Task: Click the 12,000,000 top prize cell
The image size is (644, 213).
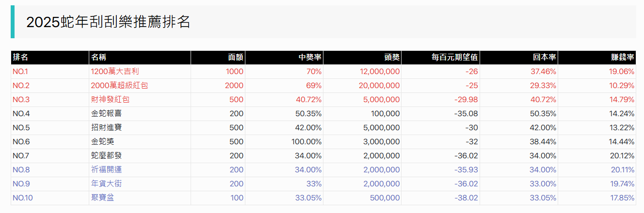Action: pyautogui.click(x=362, y=72)
